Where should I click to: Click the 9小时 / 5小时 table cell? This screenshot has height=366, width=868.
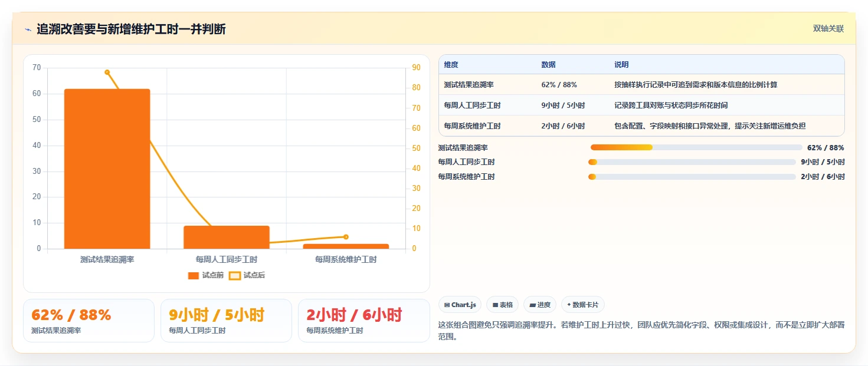[x=563, y=105]
